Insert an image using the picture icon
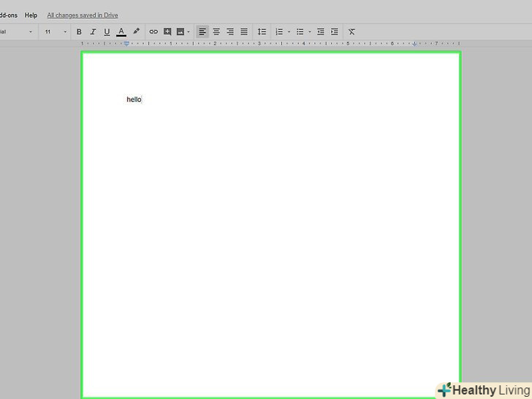Viewport: 532px width, 399px height. pyautogui.click(x=180, y=32)
